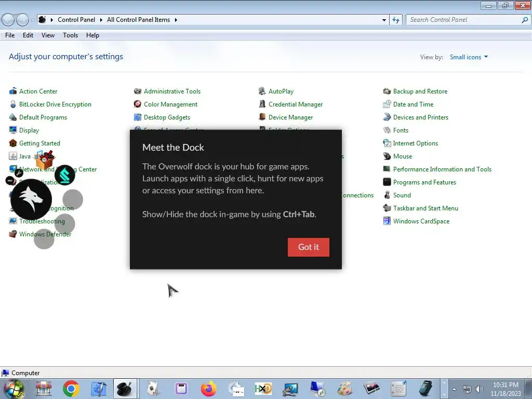Expand the address bar history dropdown arrow

pos(384,20)
